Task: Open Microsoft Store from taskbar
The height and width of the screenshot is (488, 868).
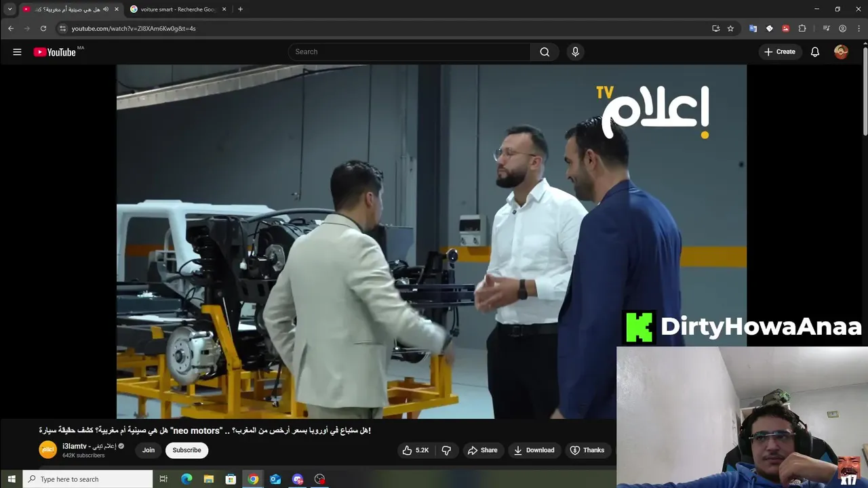Action: click(231, 479)
